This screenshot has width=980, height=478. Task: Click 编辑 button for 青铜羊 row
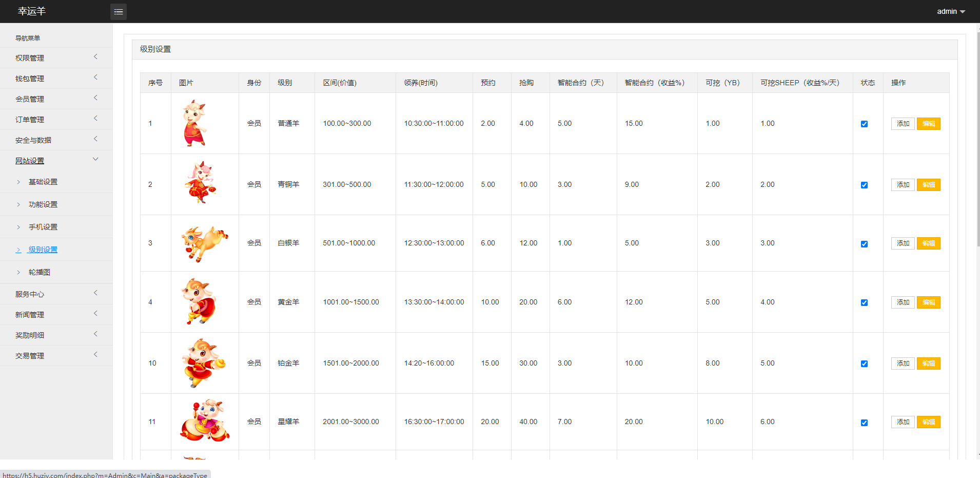click(x=928, y=185)
